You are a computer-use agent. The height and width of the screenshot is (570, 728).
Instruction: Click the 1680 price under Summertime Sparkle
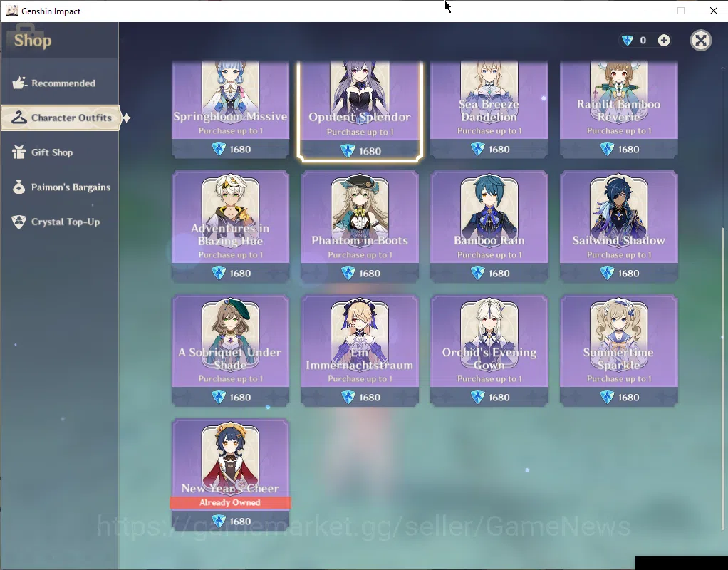(x=629, y=397)
